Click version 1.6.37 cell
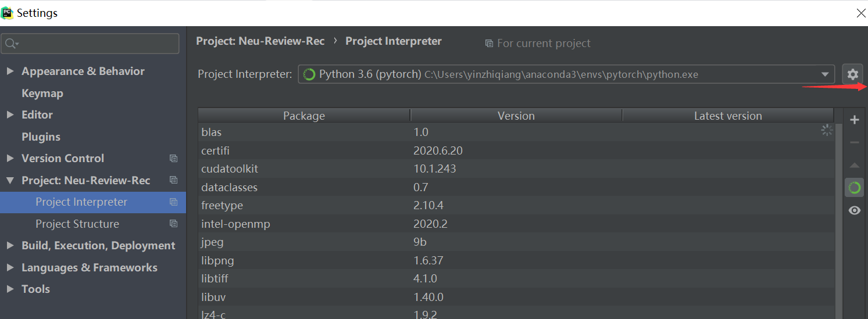This screenshot has height=319, width=868. pos(428,260)
